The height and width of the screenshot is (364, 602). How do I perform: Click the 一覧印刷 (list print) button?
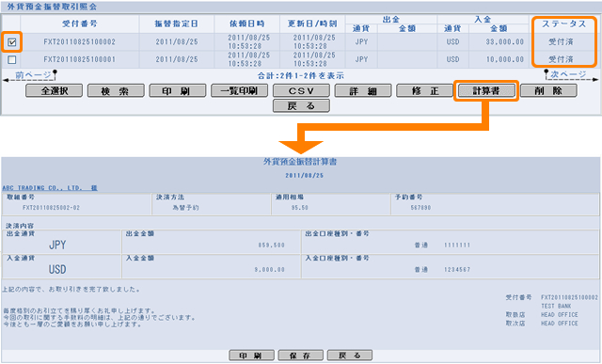(240, 91)
